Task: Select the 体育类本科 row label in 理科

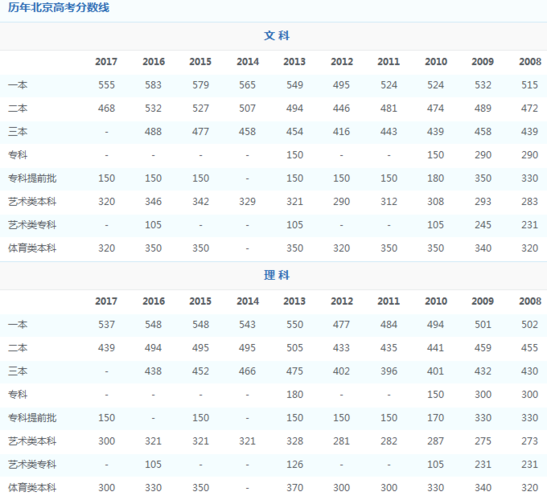Action: coord(32,488)
